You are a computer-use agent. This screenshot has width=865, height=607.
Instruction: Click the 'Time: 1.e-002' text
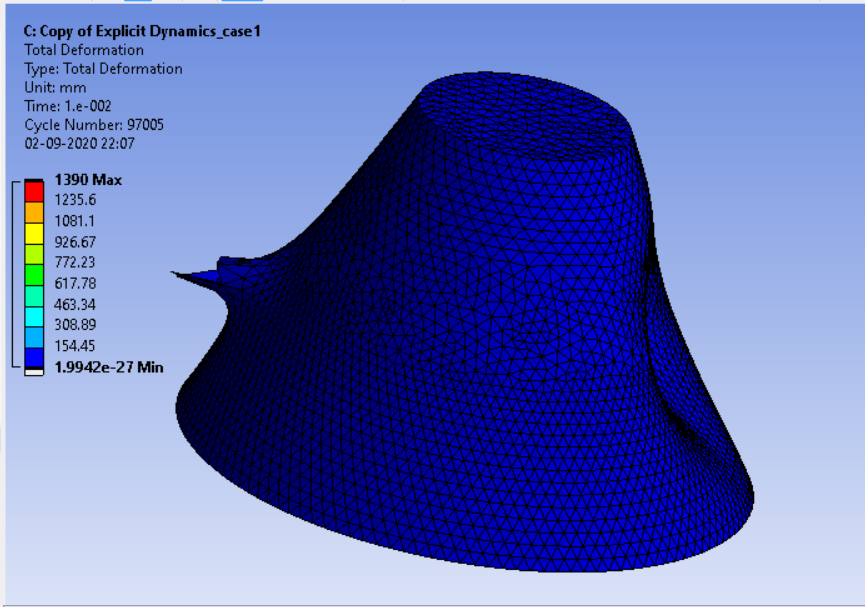(x=68, y=106)
